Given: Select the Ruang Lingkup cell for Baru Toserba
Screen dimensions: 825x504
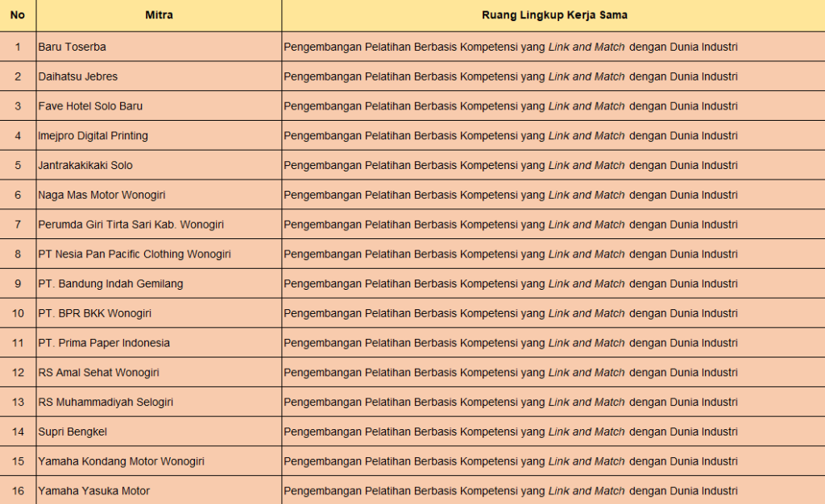Looking at the screenshot, I should tap(553, 47).
